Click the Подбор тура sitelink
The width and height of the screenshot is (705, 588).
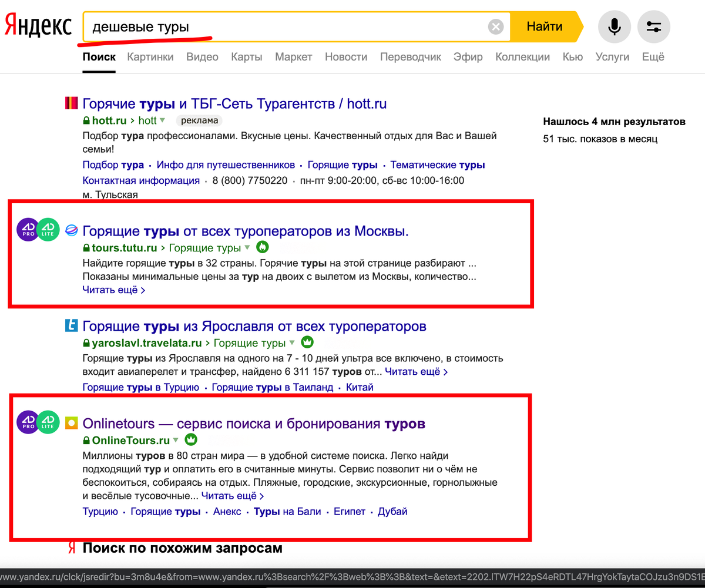[113, 165]
